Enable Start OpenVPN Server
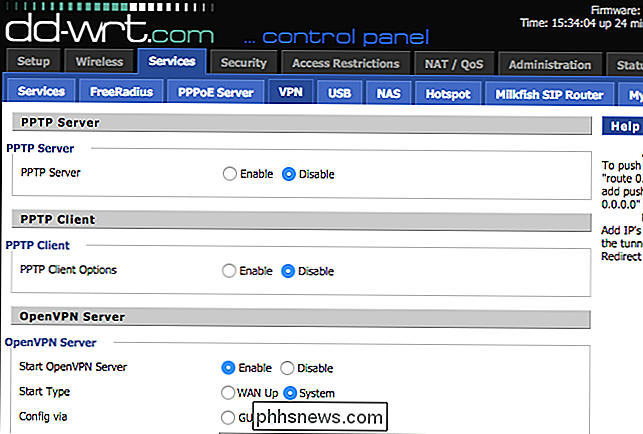This screenshot has height=434, width=643. pyautogui.click(x=228, y=368)
